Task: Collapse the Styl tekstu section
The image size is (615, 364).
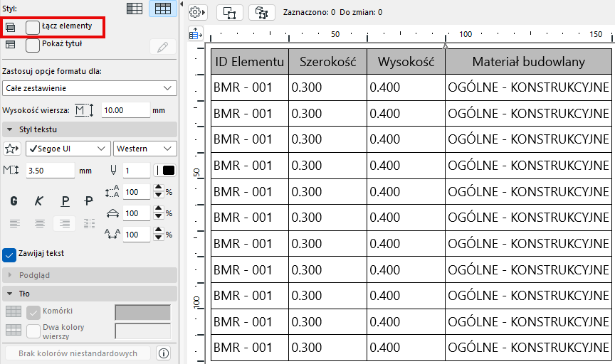Action: coord(11,129)
